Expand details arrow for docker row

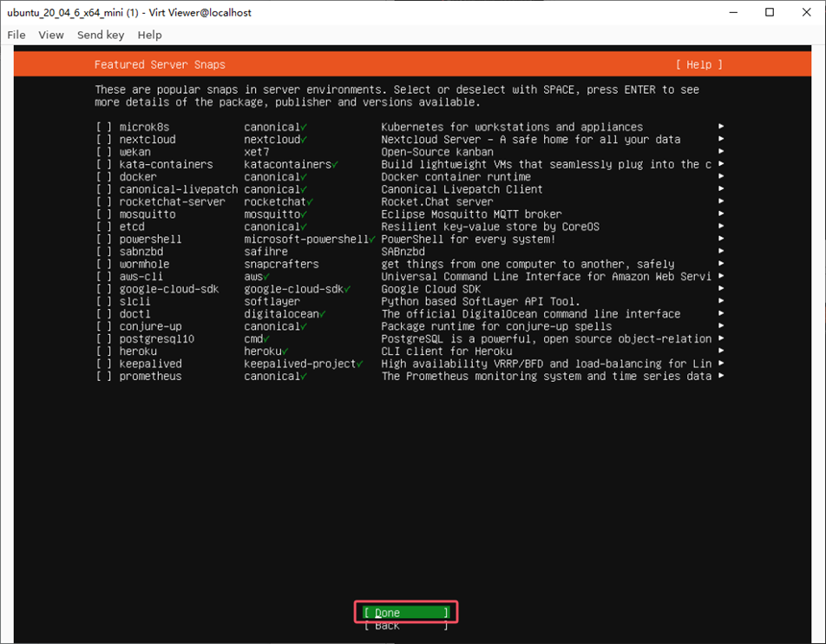721,176
